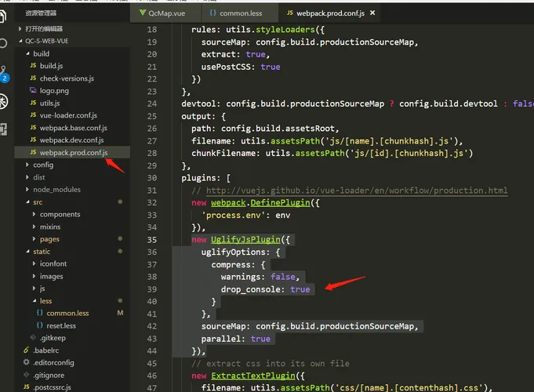
Task: Collapse the static folder
Action: [27, 252]
